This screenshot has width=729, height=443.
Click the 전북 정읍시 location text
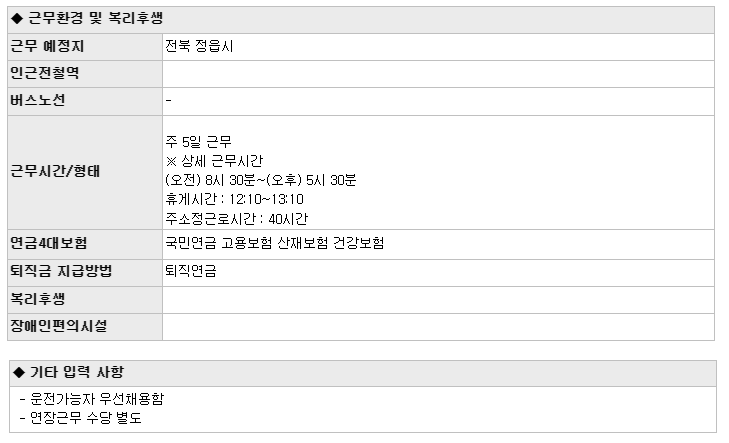coord(199,46)
